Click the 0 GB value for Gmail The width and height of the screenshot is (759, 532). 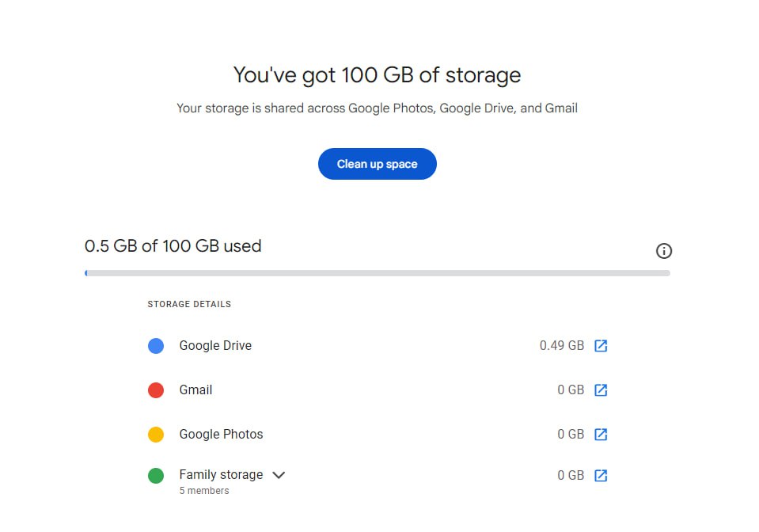tap(571, 390)
